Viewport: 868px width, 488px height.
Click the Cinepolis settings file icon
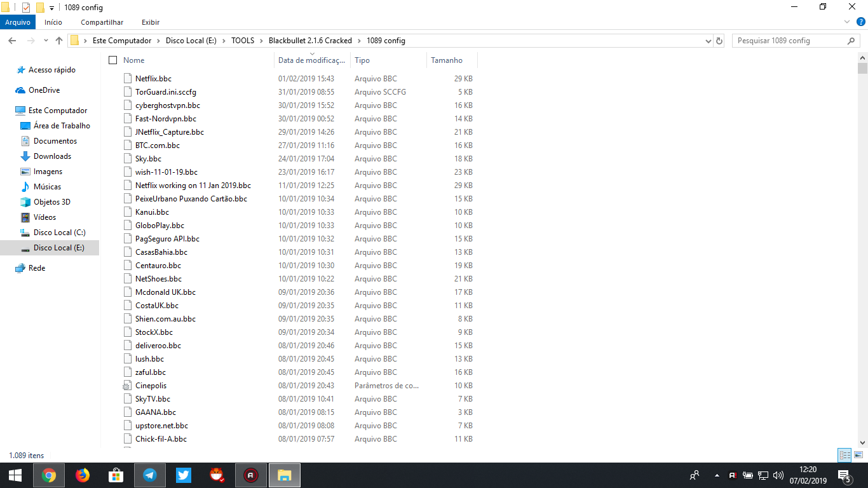(127, 386)
